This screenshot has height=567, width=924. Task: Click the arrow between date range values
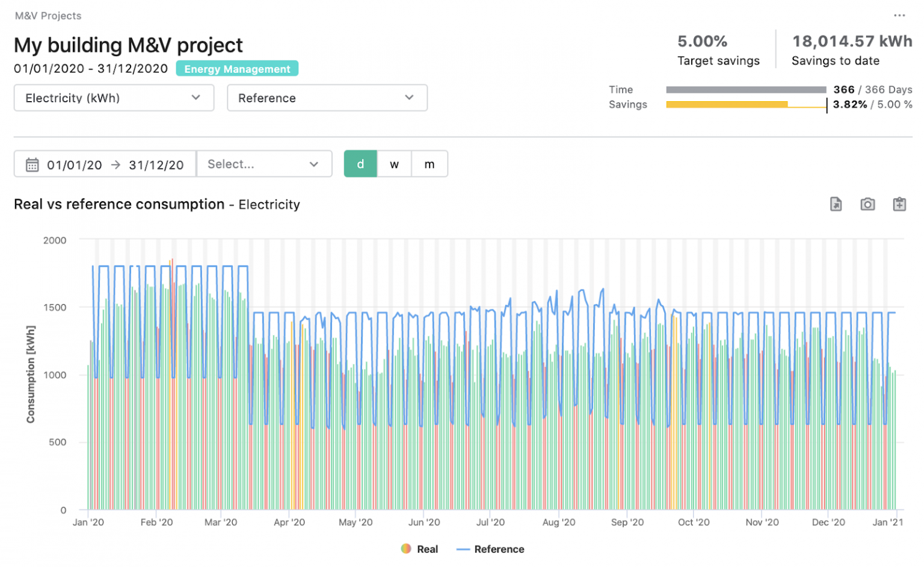[115, 165]
